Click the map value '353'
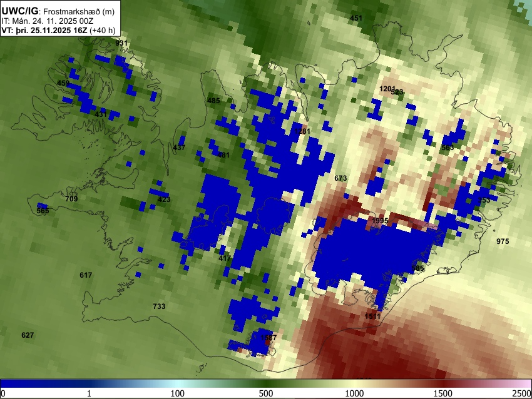The image size is (532, 399). click(x=484, y=200)
